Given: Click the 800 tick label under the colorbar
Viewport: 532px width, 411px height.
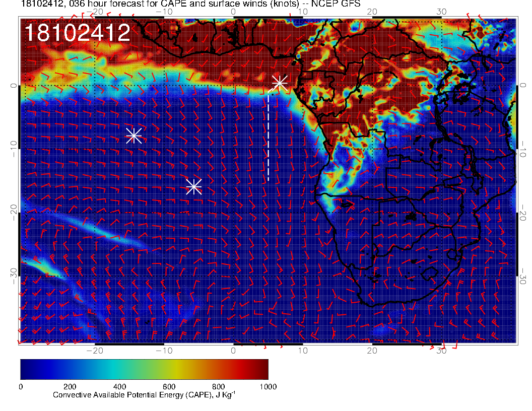Looking at the screenshot, I should 219,386.
